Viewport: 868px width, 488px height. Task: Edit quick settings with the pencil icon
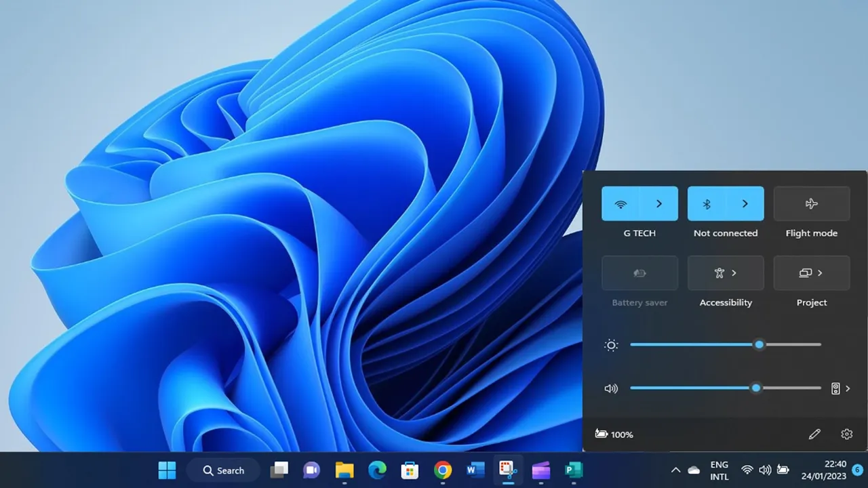[814, 434]
